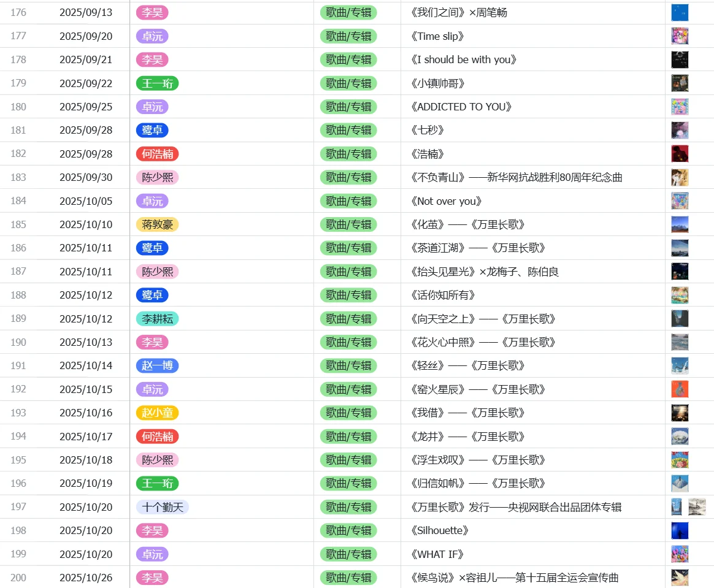Open second cover thumbnail in row 197

(x=697, y=507)
